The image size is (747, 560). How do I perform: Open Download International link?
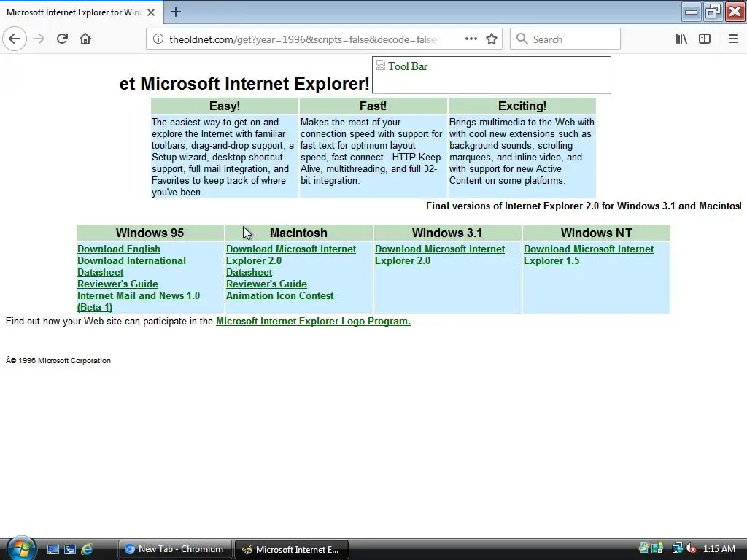[x=131, y=261]
